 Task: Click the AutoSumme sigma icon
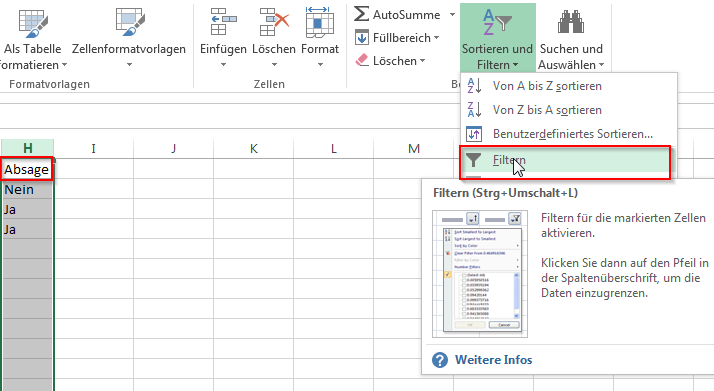[362, 14]
